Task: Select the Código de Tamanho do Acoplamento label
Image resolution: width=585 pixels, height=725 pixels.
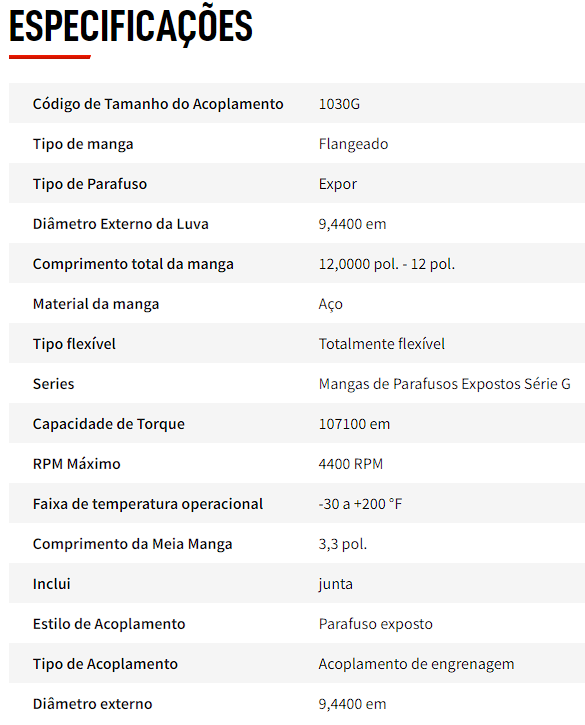Action: (158, 104)
